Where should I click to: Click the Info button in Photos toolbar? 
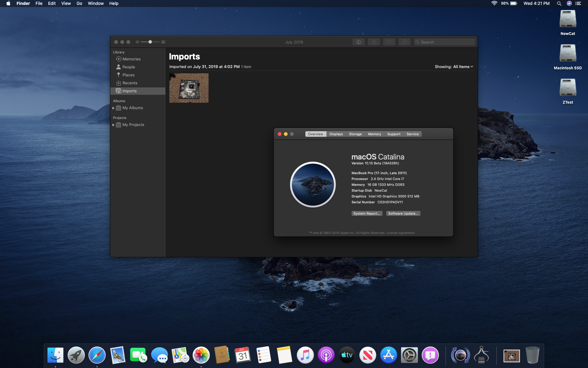[358, 42]
